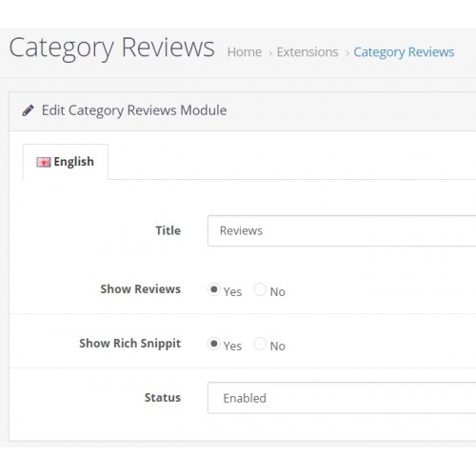Viewport: 476px width, 476px height.
Task: Select Yes for Show Reviews
Action: pos(213,289)
